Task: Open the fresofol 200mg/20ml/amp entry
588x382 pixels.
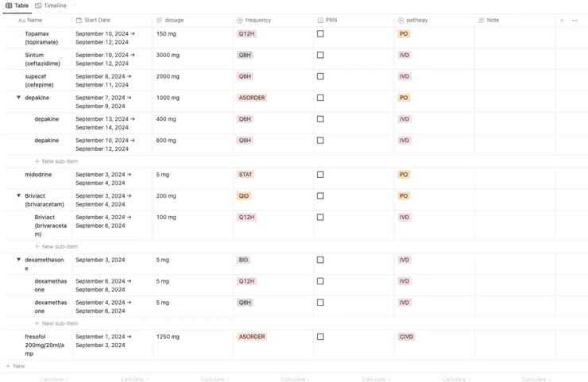Action: tap(44, 345)
